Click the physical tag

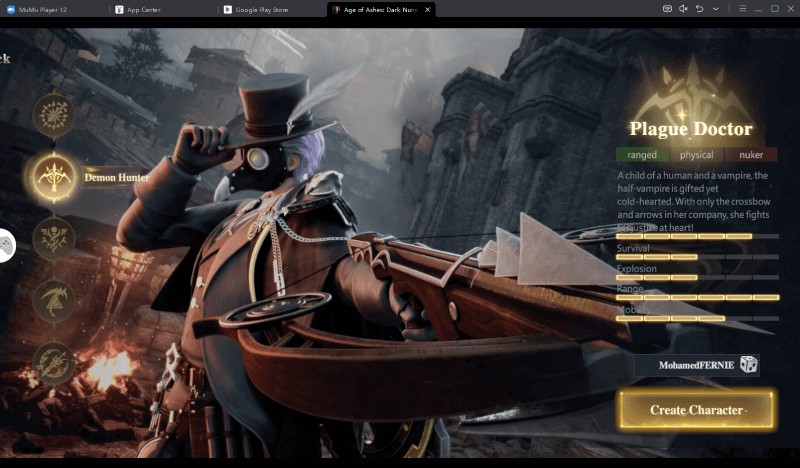[x=696, y=155]
